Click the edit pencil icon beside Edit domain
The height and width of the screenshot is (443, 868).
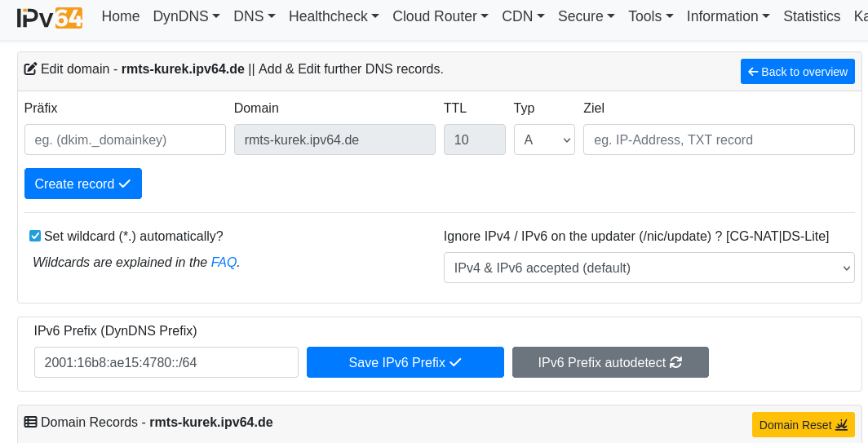coord(30,69)
